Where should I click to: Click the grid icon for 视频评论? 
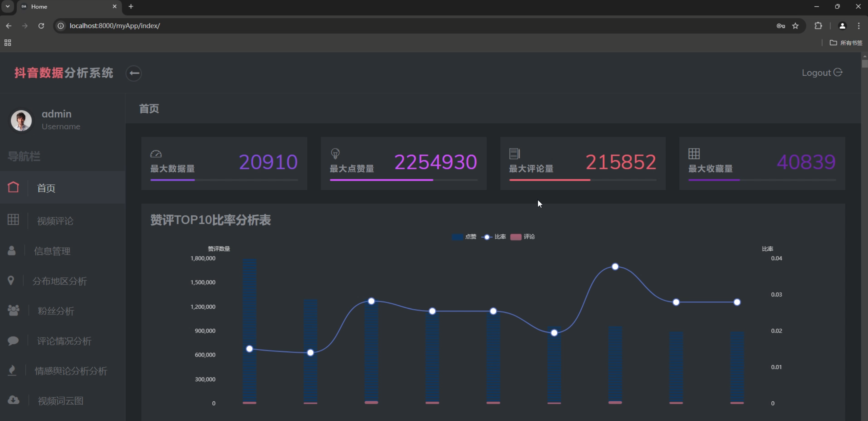[13, 219]
